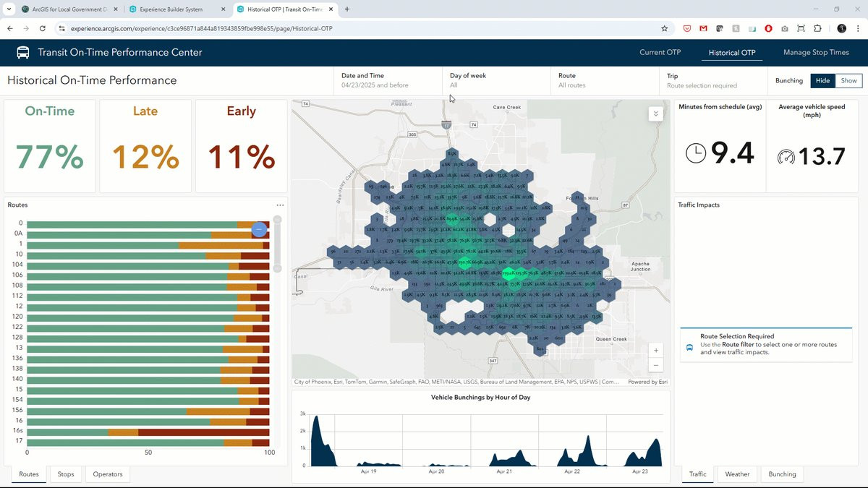Image resolution: width=868 pixels, height=488 pixels.
Task: Go back in browser history
Action: 10,28
